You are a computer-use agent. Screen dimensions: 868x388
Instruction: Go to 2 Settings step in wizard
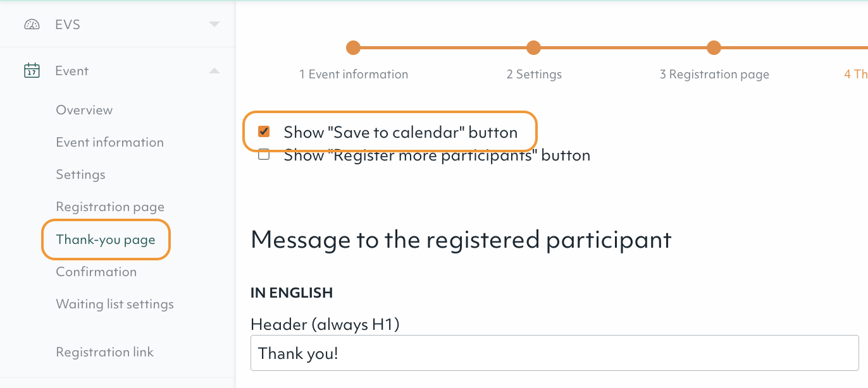point(533,74)
